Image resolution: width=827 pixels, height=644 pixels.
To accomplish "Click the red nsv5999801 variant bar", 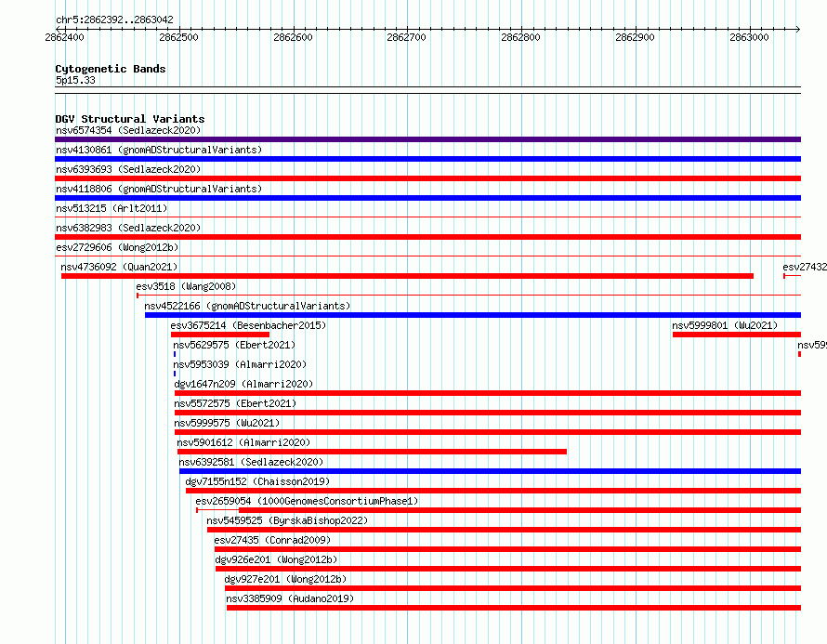I will [737, 335].
